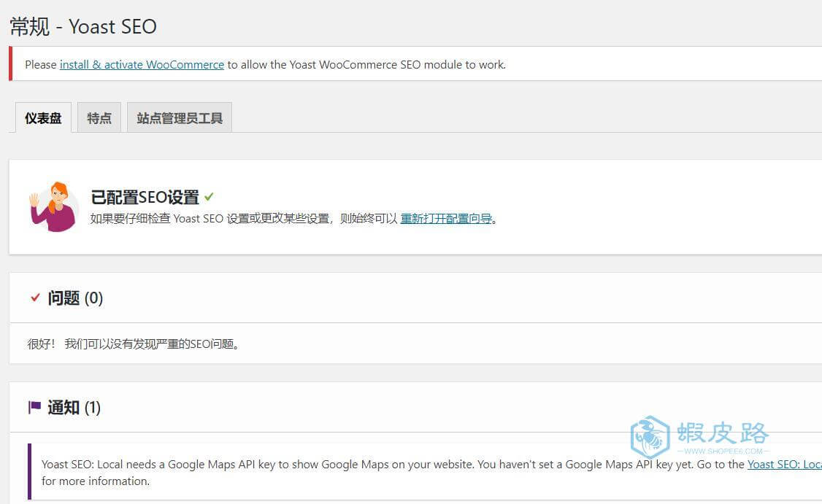Click the 已配置SEO设置 heading
This screenshot has height=504, width=822.
coord(145,197)
